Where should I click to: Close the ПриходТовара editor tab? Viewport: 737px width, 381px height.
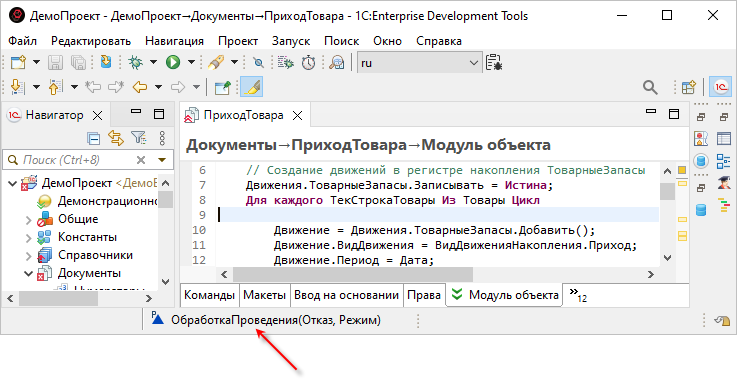[x=297, y=115]
